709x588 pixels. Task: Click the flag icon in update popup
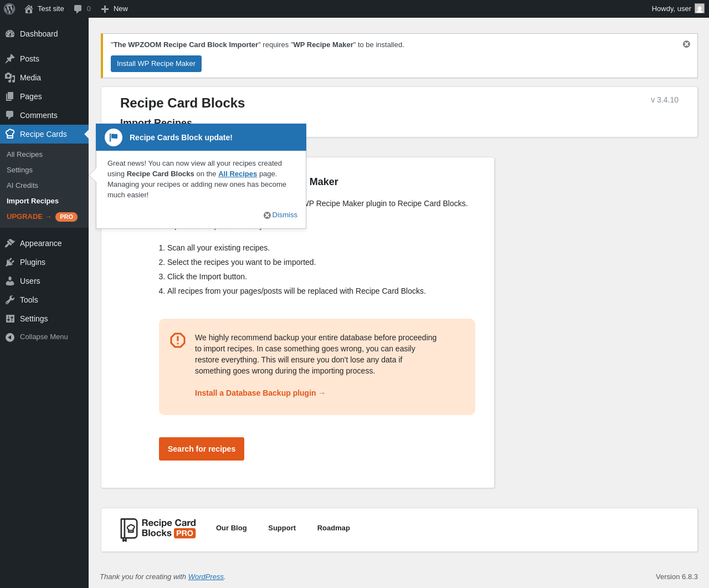pyautogui.click(x=114, y=137)
